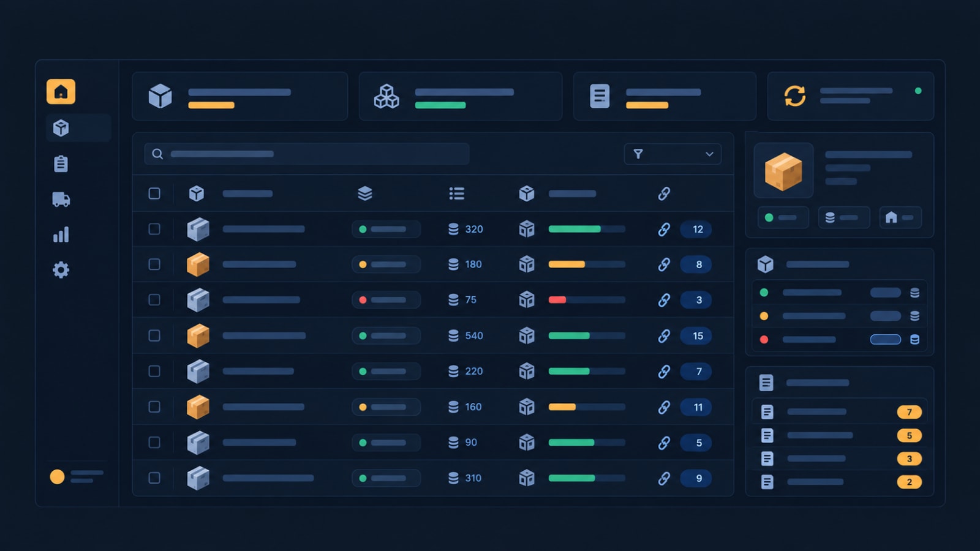Click the link count badge 15
Screen dimensions: 980x551
[x=696, y=335]
